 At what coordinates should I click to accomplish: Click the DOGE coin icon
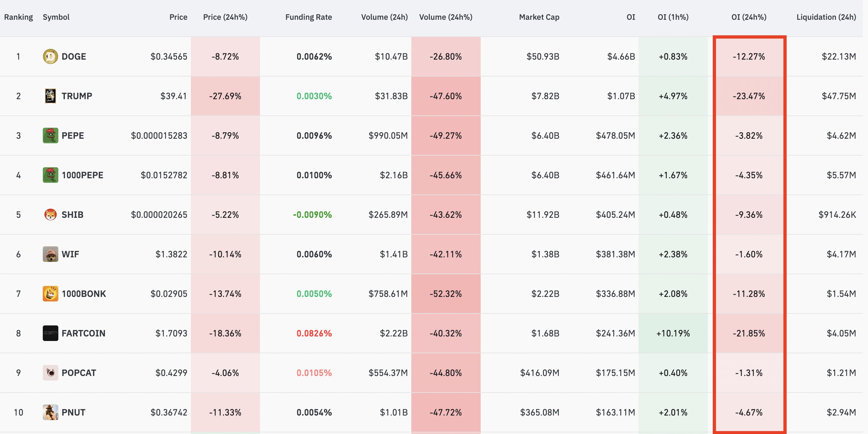pos(50,56)
